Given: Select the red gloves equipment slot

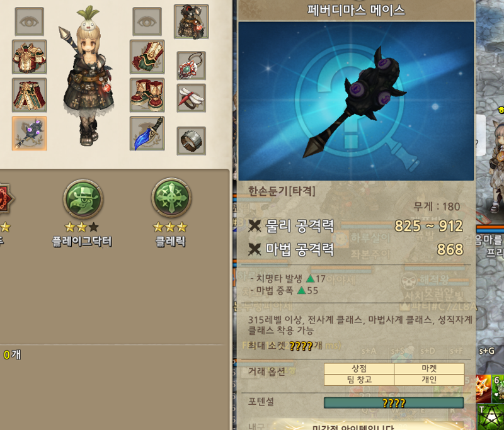Looking at the screenshot, I should (147, 57).
